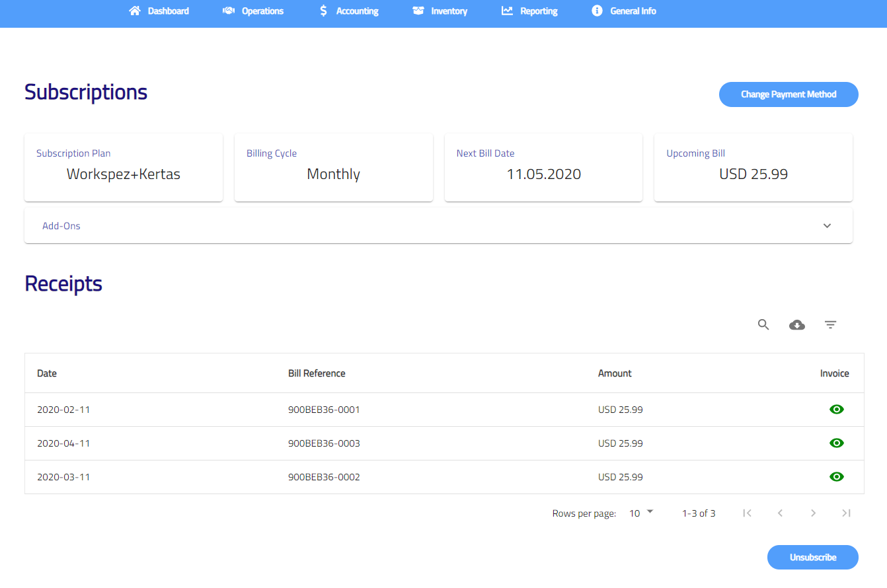Click the search magnifier icon above receipts
Viewport: 887px width, 588px height.
click(763, 324)
